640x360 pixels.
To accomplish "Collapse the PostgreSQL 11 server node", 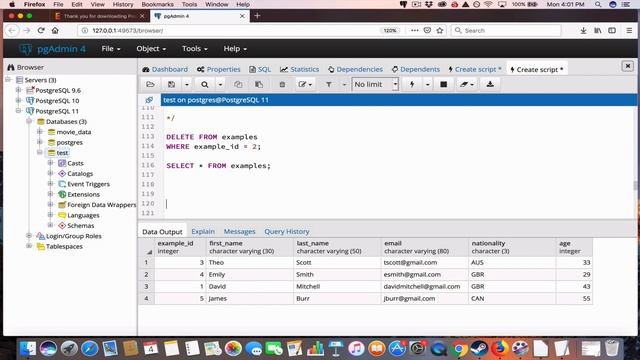I will pyautogui.click(x=19, y=111).
